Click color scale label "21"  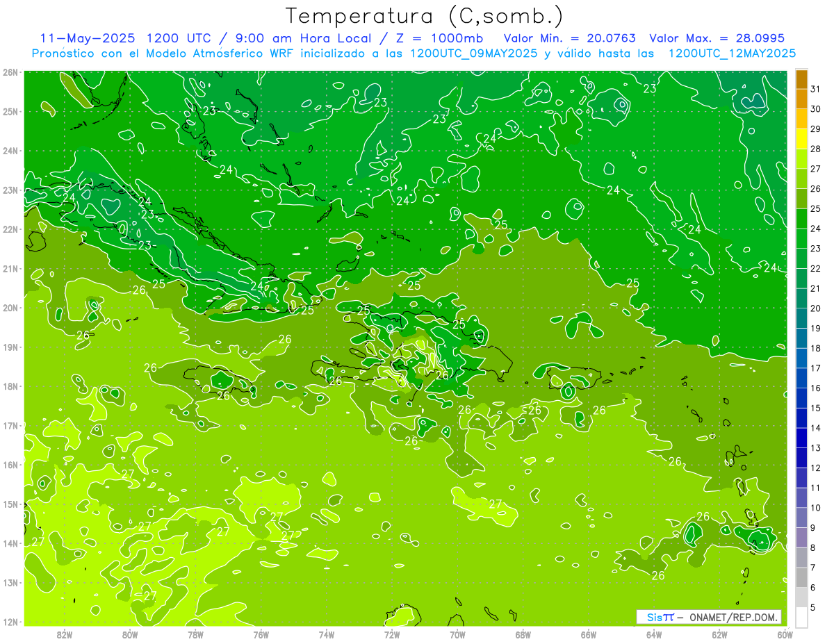pyautogui.click(x=815, y=288)
